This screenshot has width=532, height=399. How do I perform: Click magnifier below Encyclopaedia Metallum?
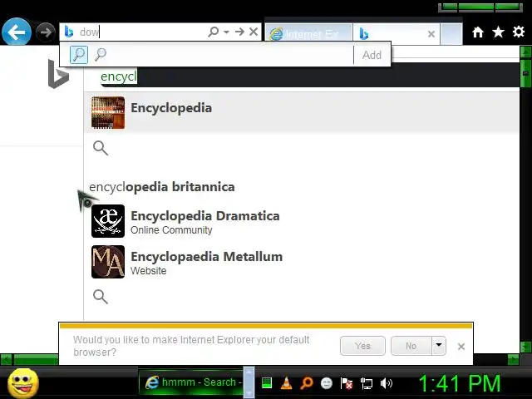[101, 297]
